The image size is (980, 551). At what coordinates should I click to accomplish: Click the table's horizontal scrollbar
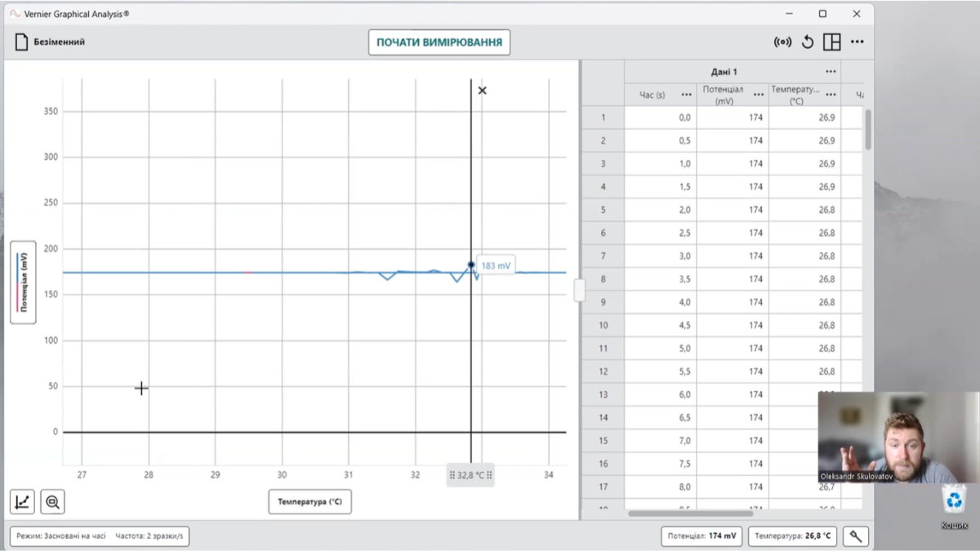coord(690,513)
